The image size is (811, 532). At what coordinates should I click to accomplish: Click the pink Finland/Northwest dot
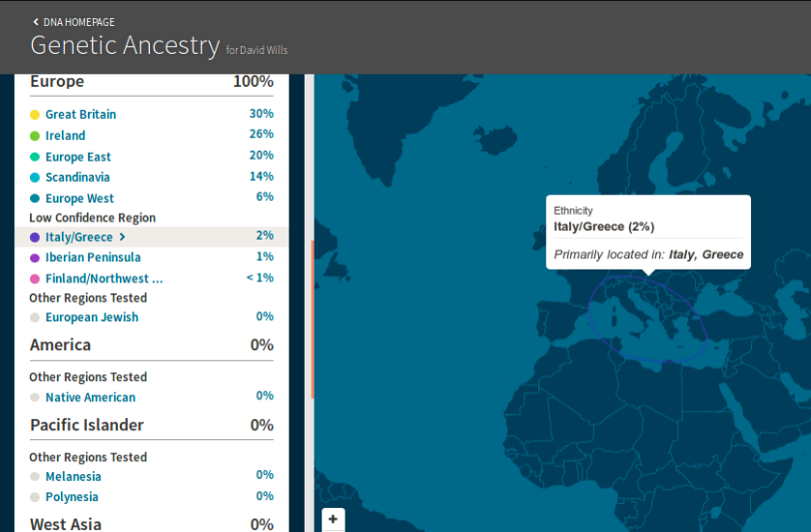[35, 279]
